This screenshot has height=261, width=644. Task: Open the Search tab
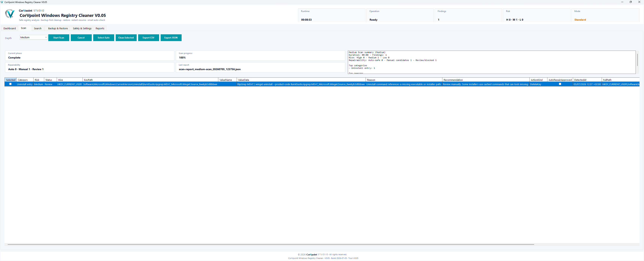point(38,28)
